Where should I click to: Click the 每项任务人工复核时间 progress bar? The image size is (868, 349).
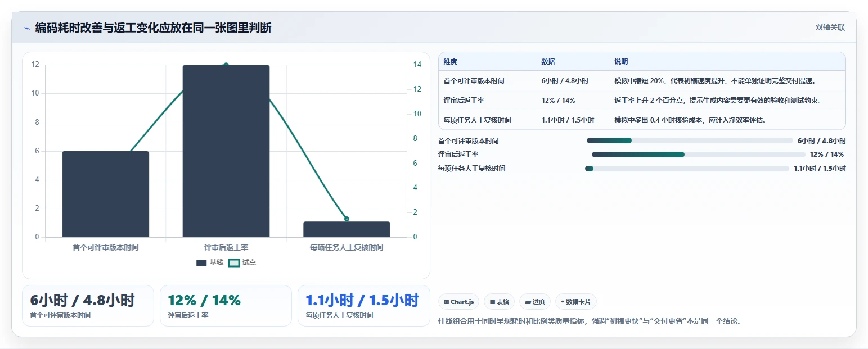687,169
